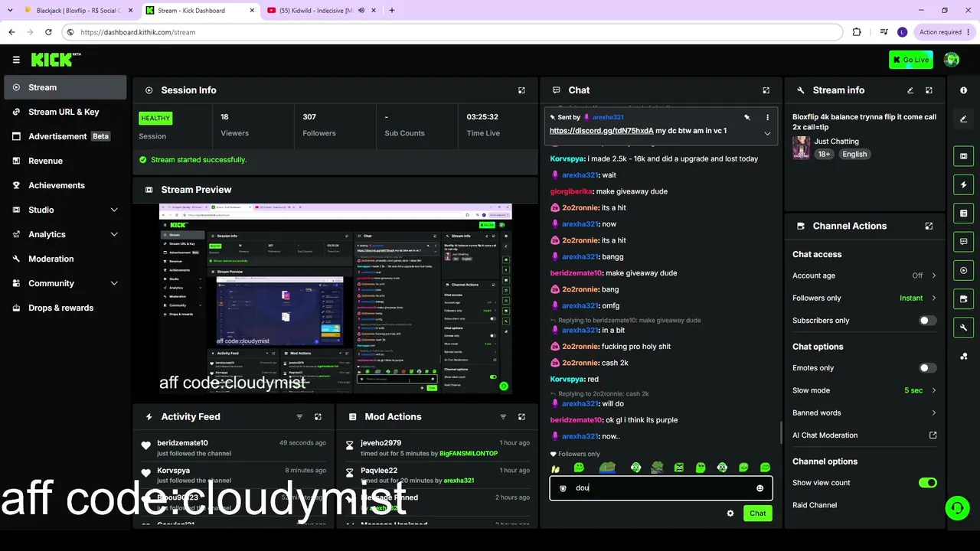Screen dimensions: 980x551
Task: Pop out the Chat panel
Action: click(x=766, y=90)
